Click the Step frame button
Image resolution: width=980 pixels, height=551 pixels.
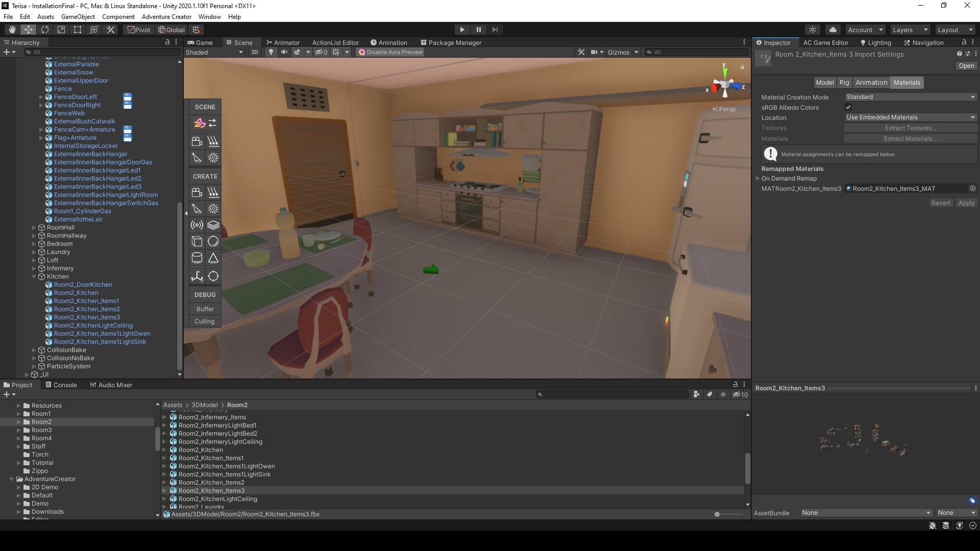coord(495,30)
